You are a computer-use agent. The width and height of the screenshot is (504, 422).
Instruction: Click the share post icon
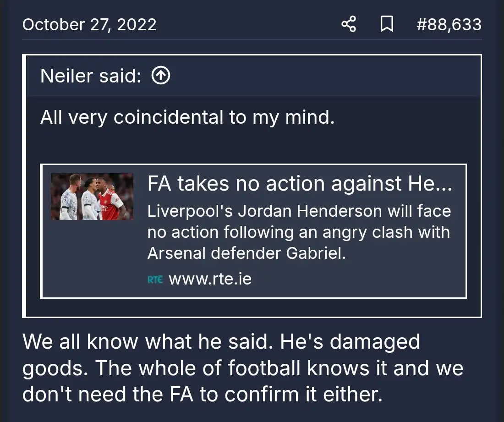click(x=349, y=24)
